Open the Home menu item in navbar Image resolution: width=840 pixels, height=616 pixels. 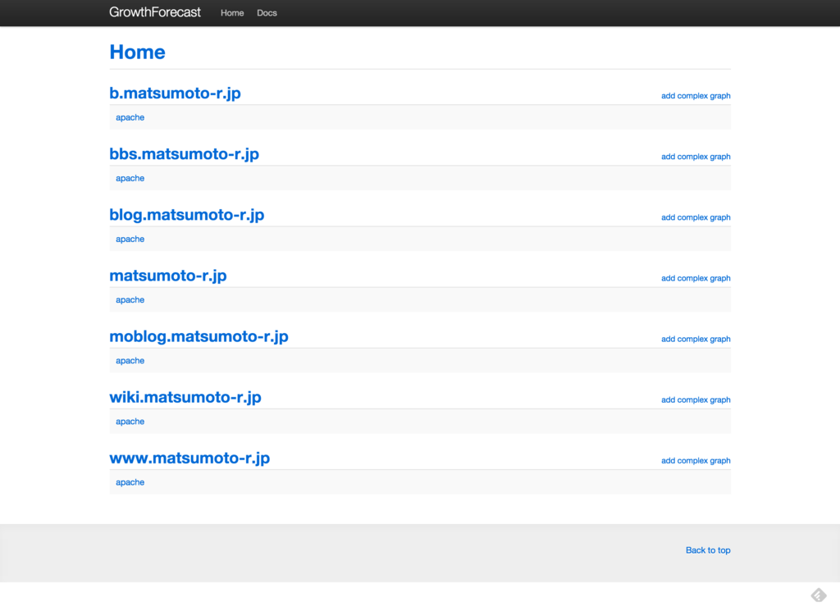(232, 13)
